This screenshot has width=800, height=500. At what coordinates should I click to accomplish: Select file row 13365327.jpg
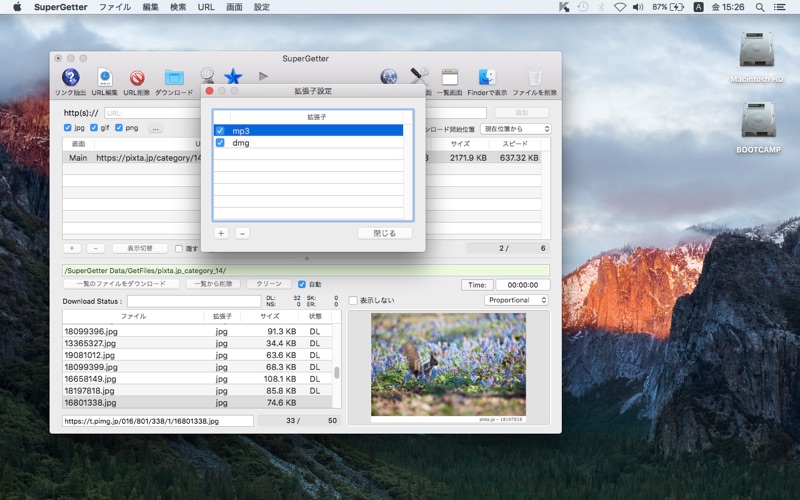point(197,343)
